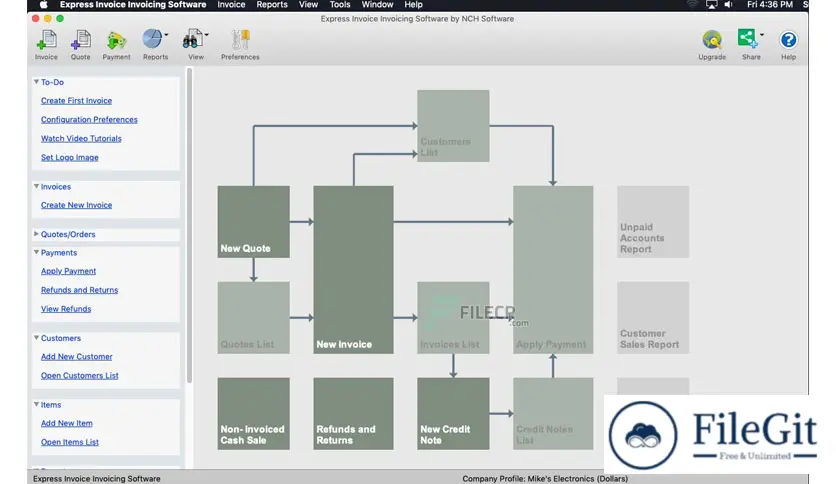Open the Help question mark icon

[788, 40]
